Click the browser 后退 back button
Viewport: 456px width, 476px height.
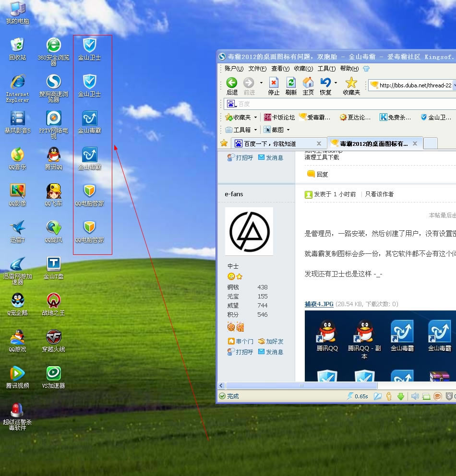click(232, 86)
